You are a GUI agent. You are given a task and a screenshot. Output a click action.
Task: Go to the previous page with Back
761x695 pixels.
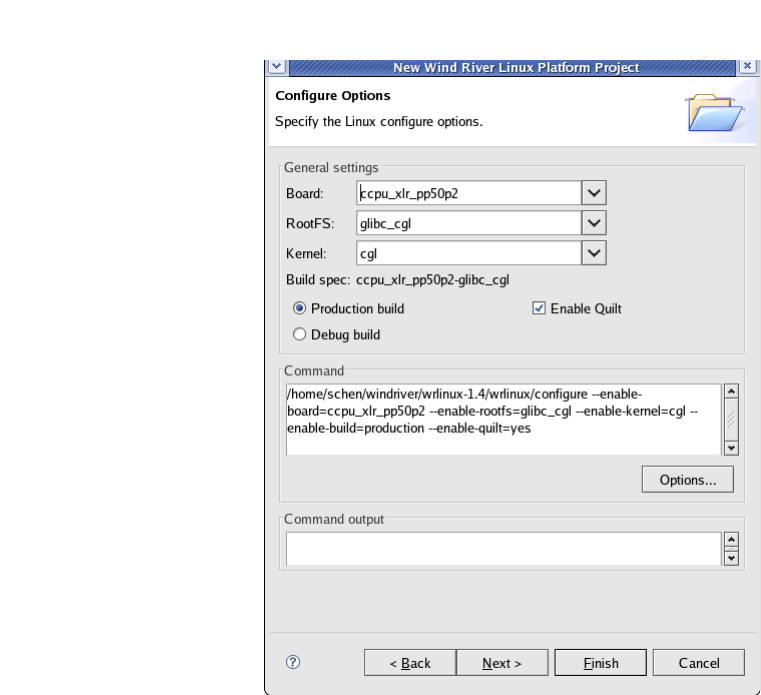click(410, 662)
